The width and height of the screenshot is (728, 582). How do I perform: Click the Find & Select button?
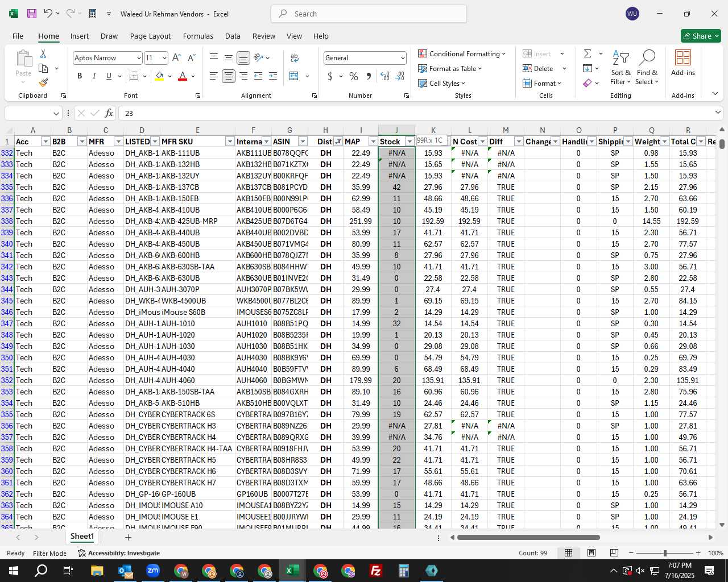coord(647,68)
